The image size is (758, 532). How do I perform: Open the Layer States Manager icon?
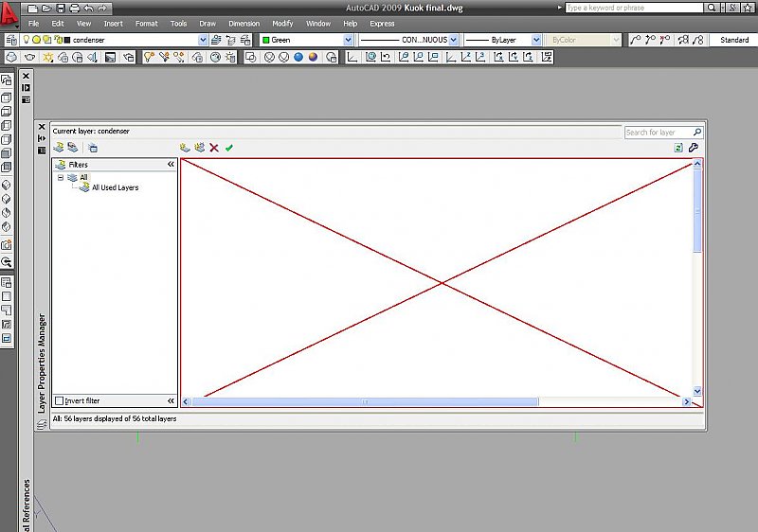coord(92,148)
